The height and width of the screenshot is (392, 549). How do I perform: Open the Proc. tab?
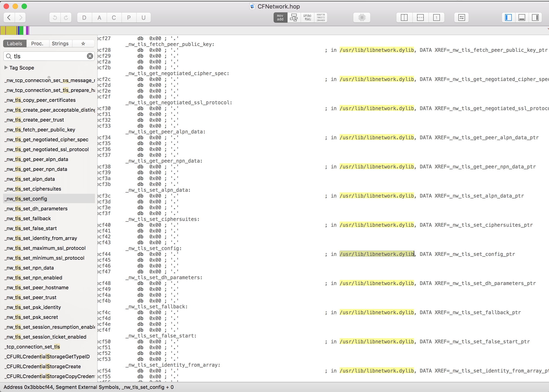coord(37,44)
